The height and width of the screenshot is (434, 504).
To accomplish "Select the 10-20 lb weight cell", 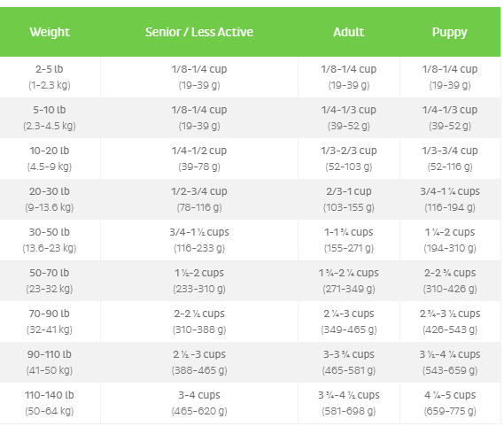I will pyautogui.click(x=50, y=159).
